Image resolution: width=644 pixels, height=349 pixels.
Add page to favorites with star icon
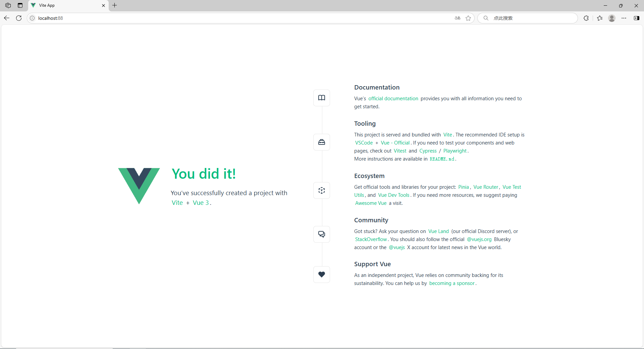click(468, 18)
